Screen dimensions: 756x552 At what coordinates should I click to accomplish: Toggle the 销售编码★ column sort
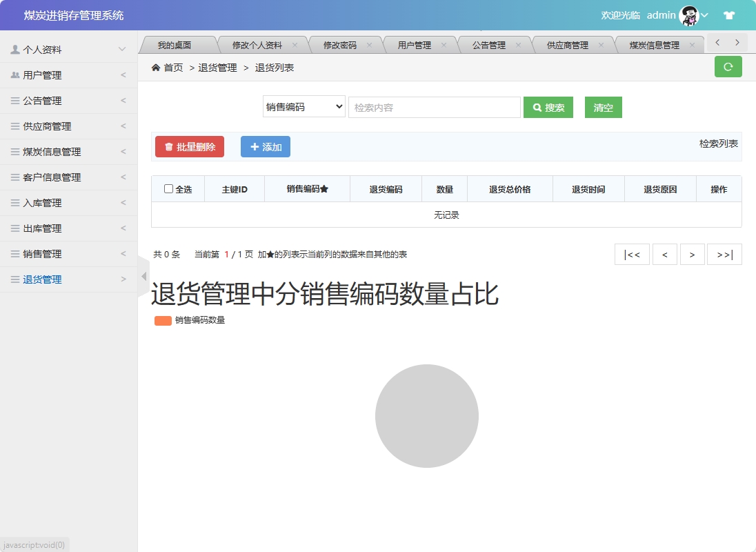click(x=306, y=188)
